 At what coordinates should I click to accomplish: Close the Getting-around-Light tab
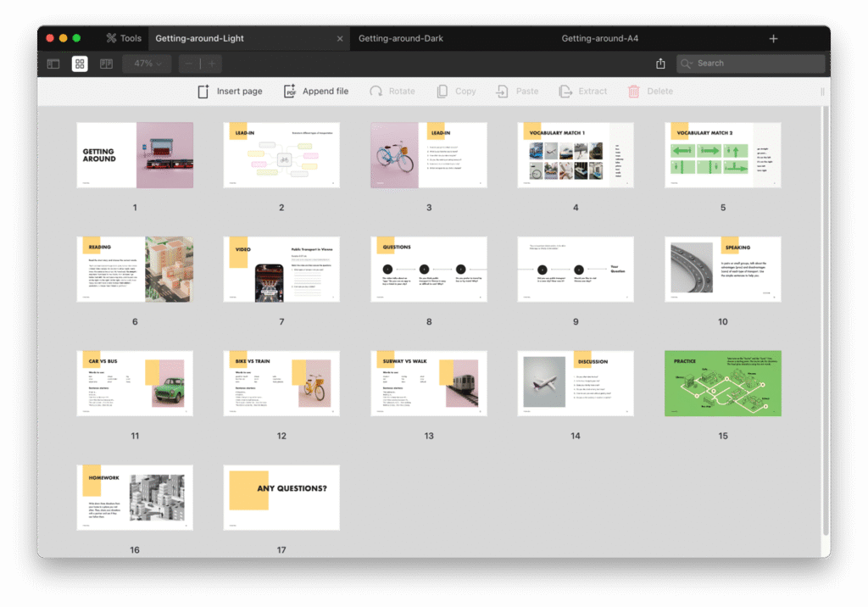point(340,38)
